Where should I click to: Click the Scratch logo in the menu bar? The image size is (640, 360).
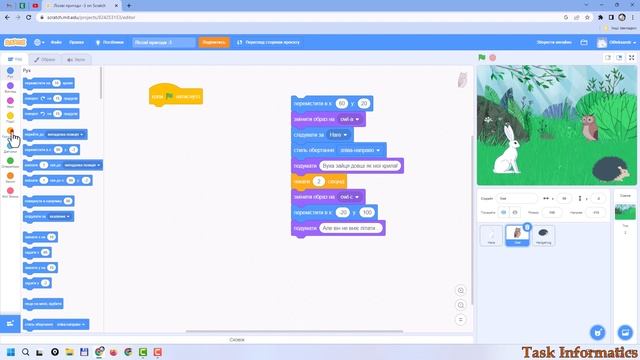15,42
